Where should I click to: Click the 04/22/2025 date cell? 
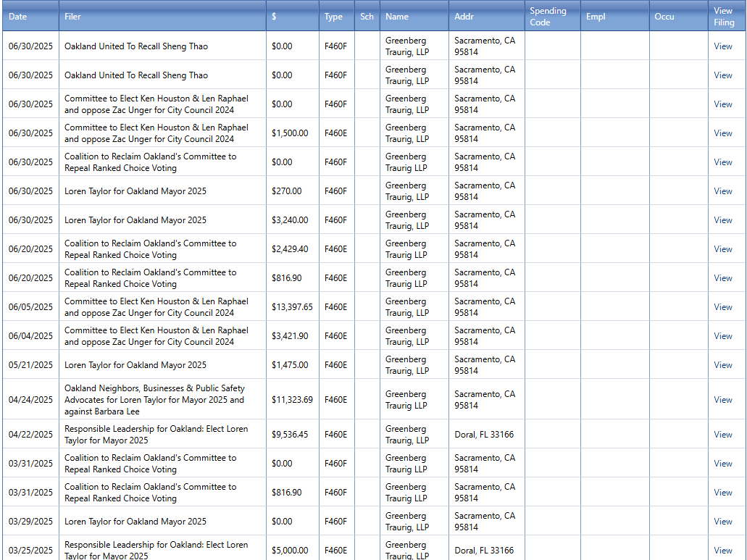click(30, 435)
